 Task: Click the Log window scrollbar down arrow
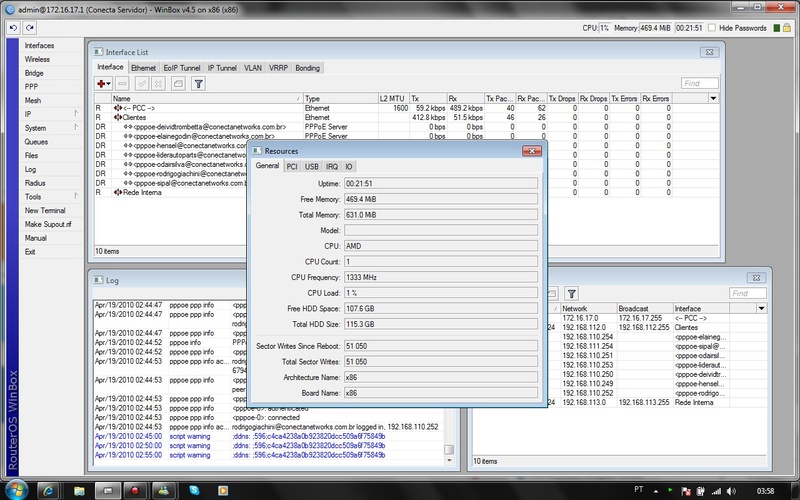449,460
